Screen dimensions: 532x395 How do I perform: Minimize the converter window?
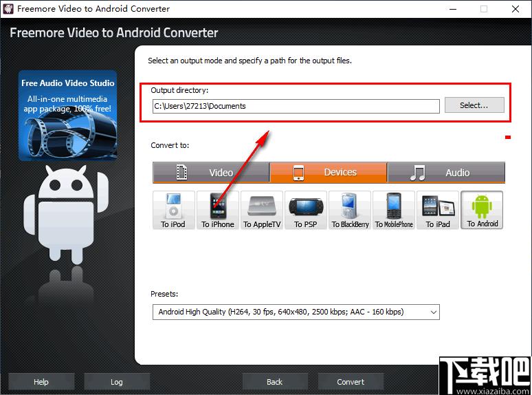452,9
